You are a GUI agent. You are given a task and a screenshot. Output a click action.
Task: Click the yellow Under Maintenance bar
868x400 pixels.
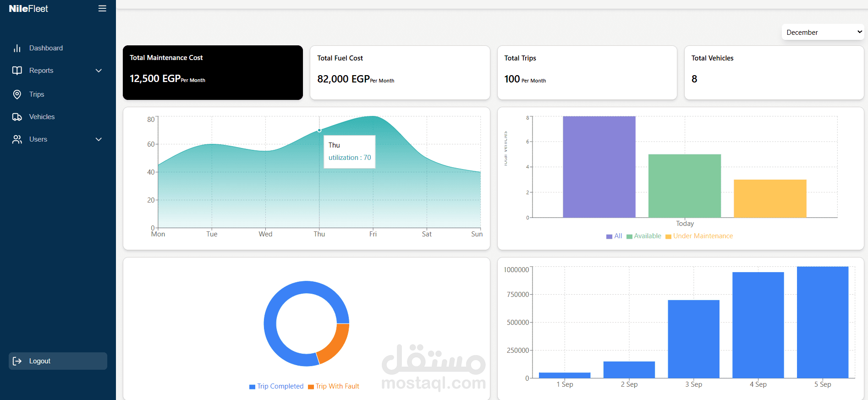[x=770, y=198]
